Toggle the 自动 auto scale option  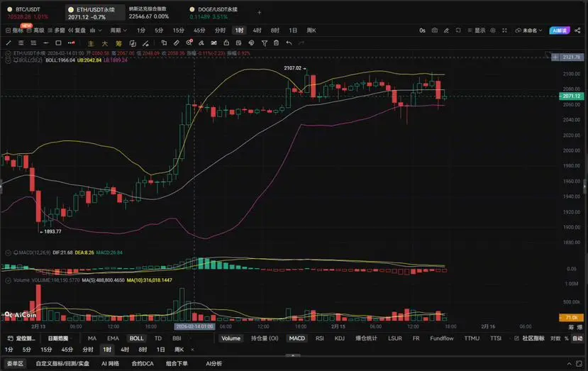577,338
